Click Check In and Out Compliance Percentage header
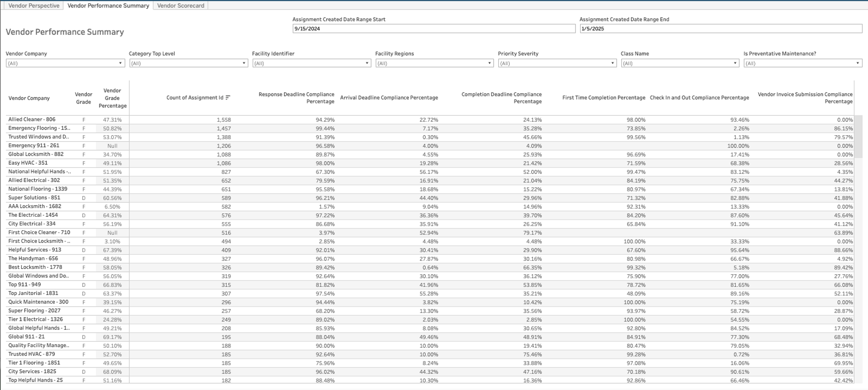Screen dimensions: 868x390 point(699,98)
